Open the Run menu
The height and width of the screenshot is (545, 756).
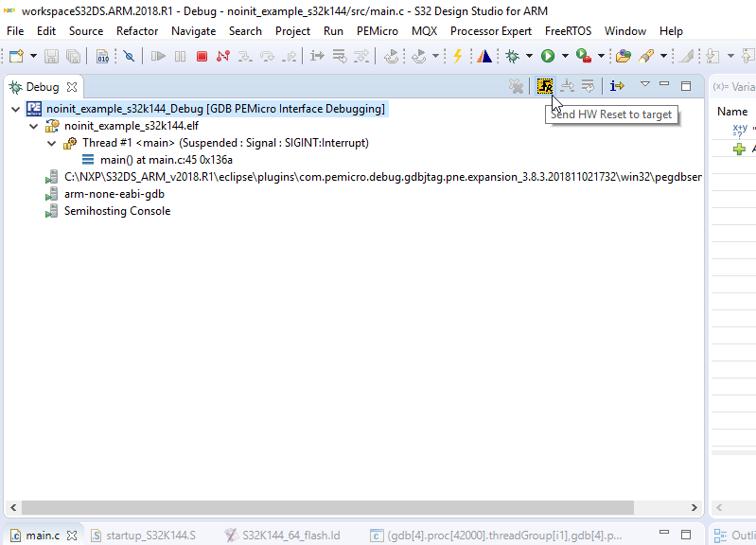[333, 31]
